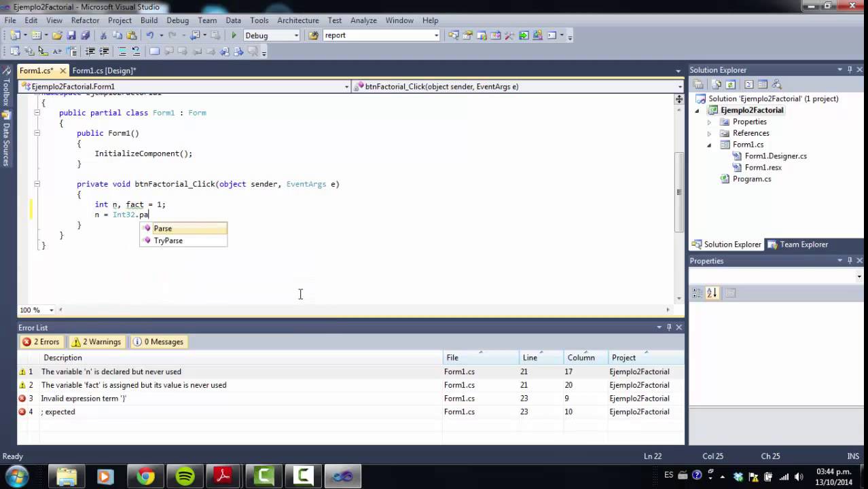The height and width of the screenshot is (489, 868).
Task: Click View Class Diagram icon in Solution Explorer
Action: click(777, 85)
